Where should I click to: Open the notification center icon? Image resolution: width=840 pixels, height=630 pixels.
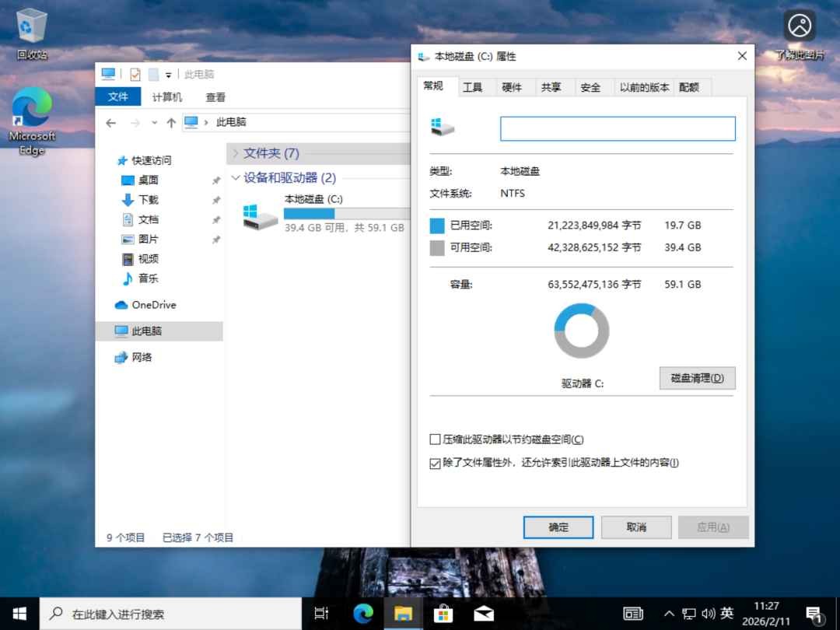coord(815,615)
